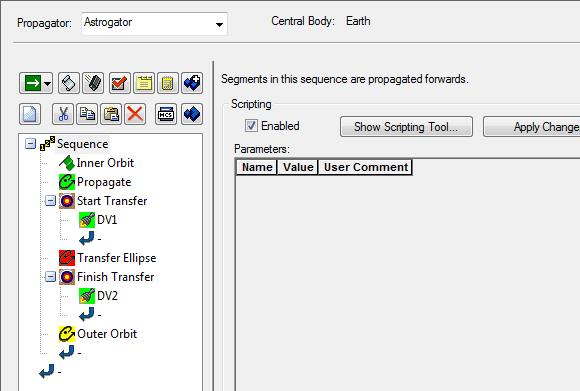Click the Cut scissors icon
Image resolution: width=580 pixels, height=391 pixels.
click(x=63, y=114)
